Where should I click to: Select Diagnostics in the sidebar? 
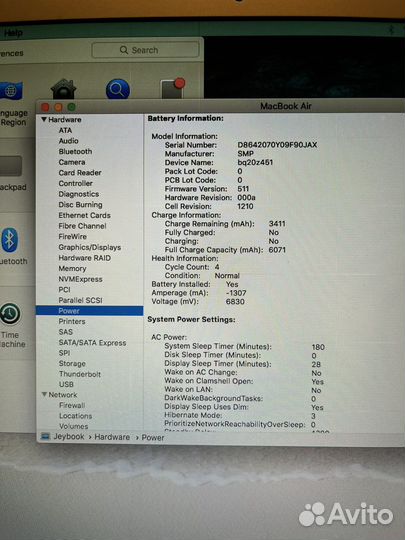tap(79, 194)
